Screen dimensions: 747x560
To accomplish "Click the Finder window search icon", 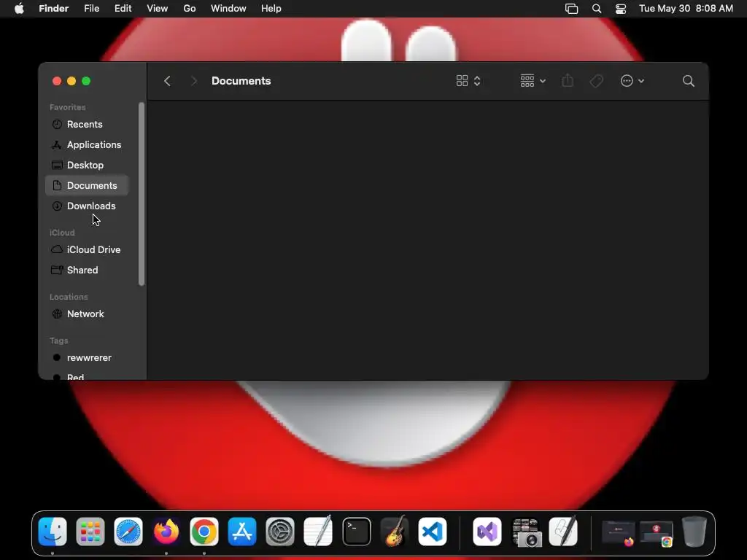I will pyautogui.click(x=689, y=81).
